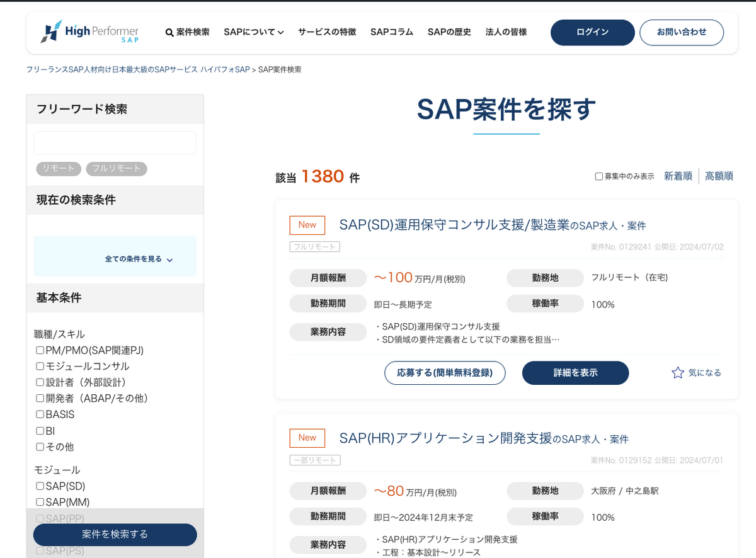756x558 pixels.
Task: Open SAPの歴史 page
Action: (x=449, y=32)
